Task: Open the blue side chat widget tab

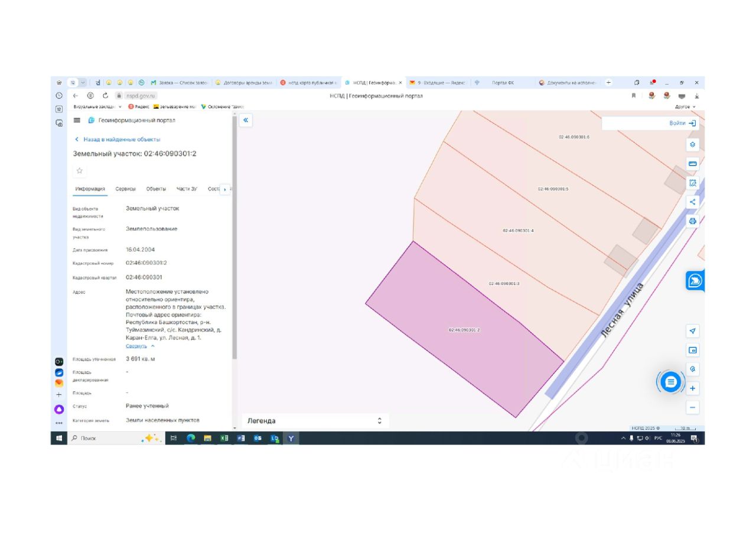Action: coord(695,280)
